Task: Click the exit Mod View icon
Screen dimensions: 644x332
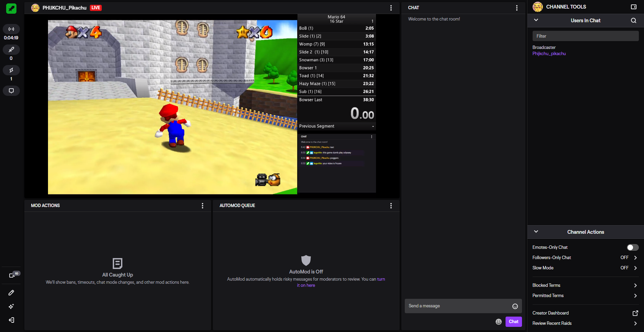Action: point(11,320)
